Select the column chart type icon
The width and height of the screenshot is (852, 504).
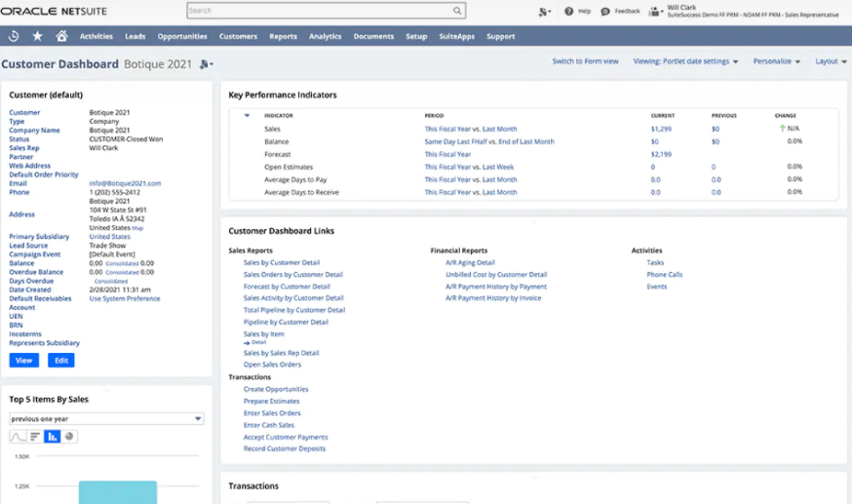(x=53, y=436)
